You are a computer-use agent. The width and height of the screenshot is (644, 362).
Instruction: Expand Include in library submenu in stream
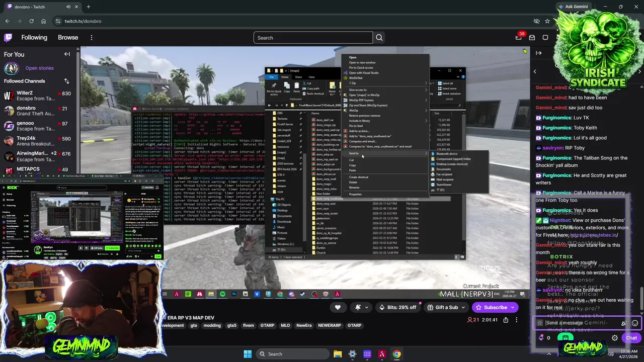[385, 121]
